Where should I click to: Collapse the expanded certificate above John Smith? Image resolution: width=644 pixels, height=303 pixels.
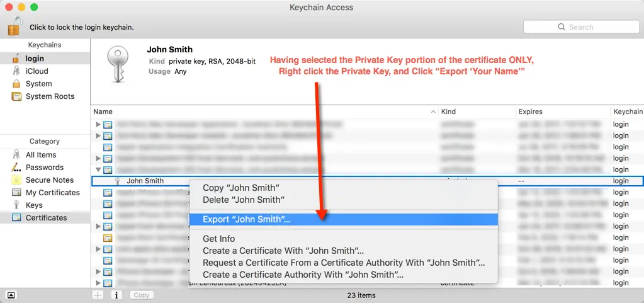tap(98, 169)
